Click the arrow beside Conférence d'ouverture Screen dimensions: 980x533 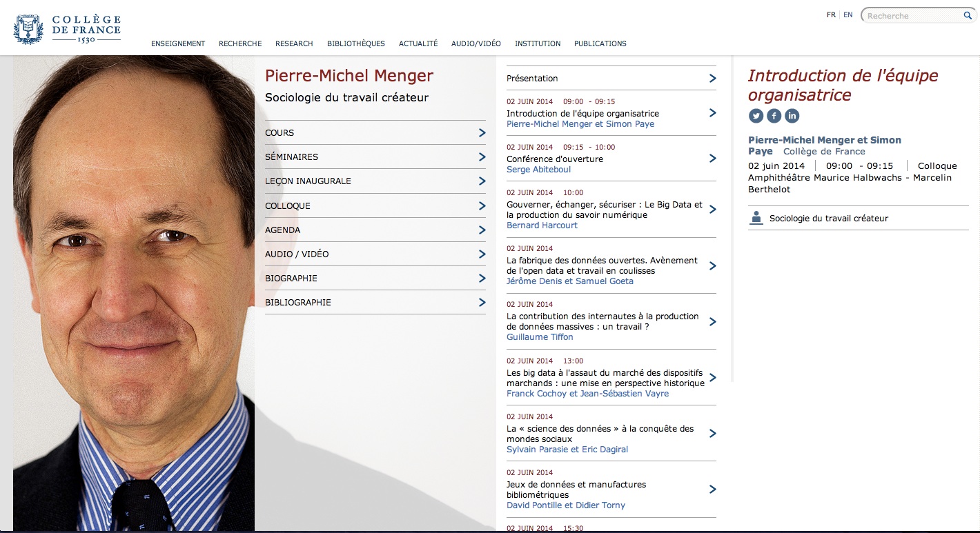712,159
